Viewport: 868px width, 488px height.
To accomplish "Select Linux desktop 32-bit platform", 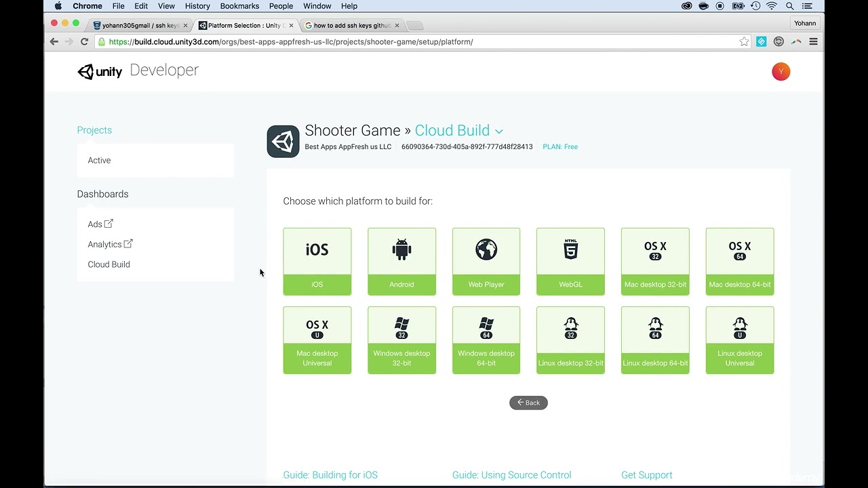I will pyautogui.click(x=570, y=340).
